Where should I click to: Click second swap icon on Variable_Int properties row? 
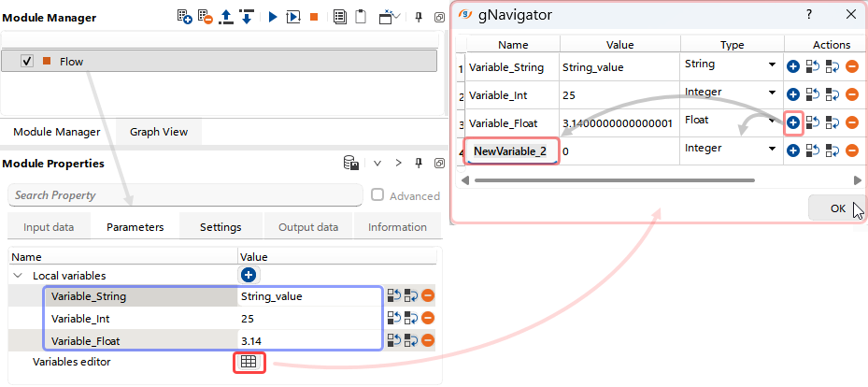click(x=411, y=318)
